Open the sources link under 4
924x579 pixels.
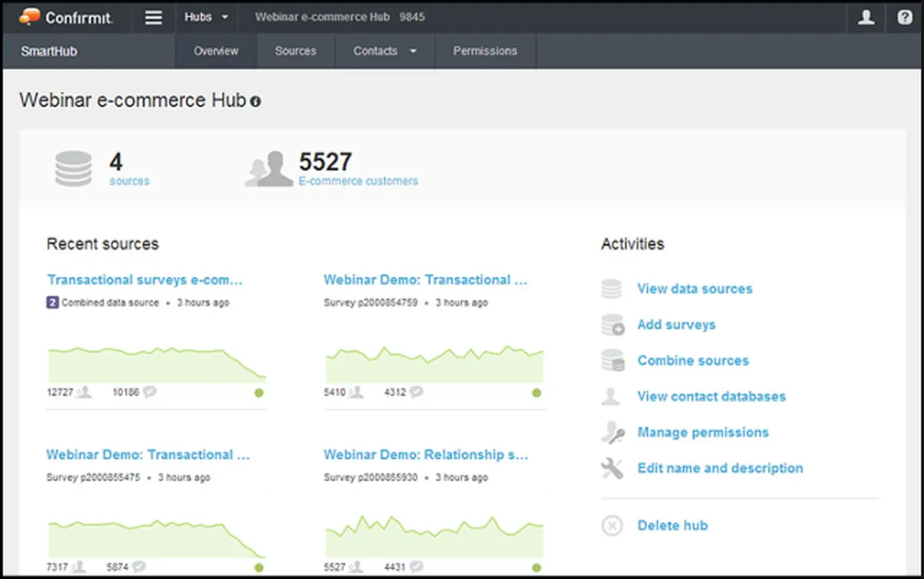click(x=129, y=181)
